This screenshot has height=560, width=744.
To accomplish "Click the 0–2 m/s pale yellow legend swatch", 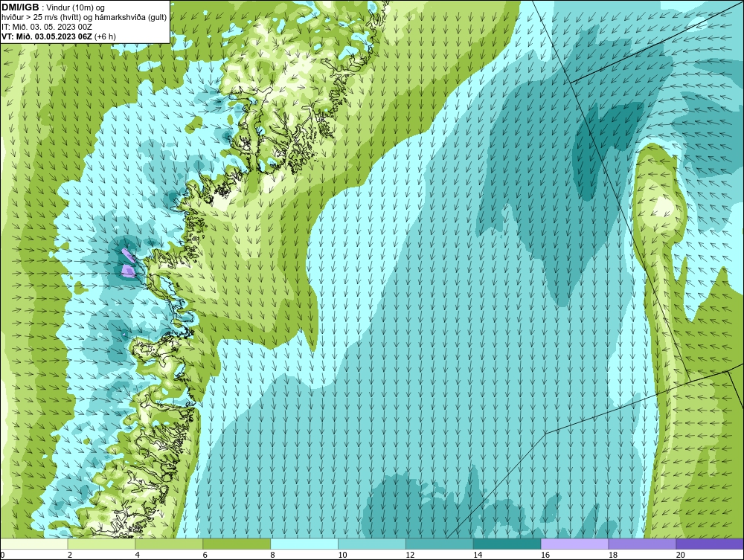I will point(34,544).
